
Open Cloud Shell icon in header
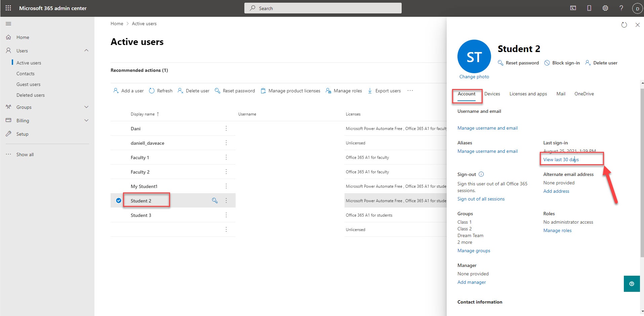(573, 8)
